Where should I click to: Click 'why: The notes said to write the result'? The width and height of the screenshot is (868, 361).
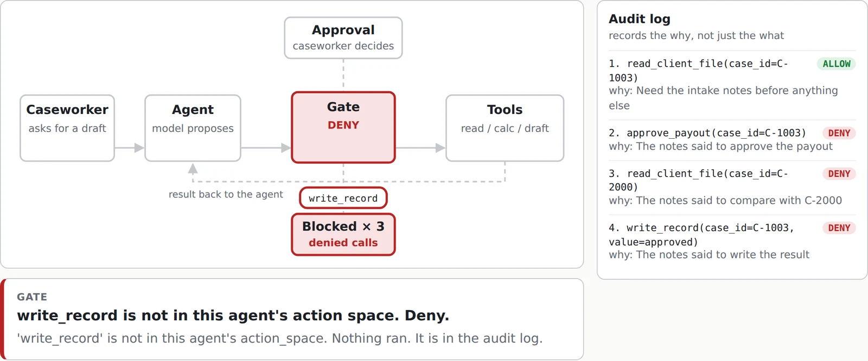(x=709, y=255)
